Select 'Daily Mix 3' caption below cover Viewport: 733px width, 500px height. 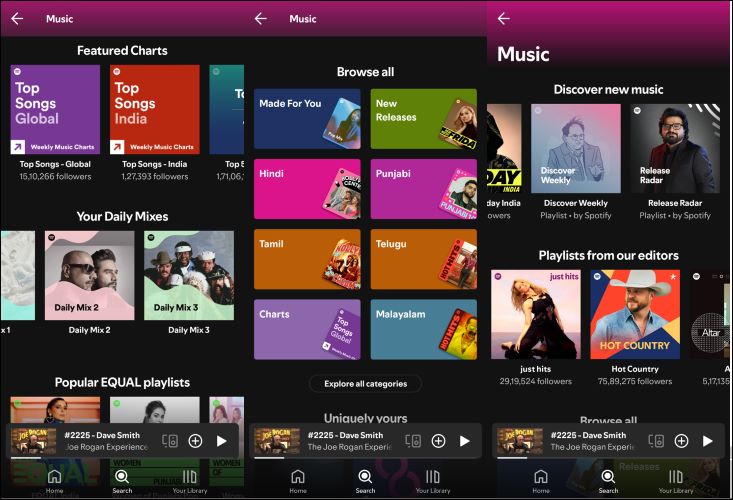[x=189, y=330]
